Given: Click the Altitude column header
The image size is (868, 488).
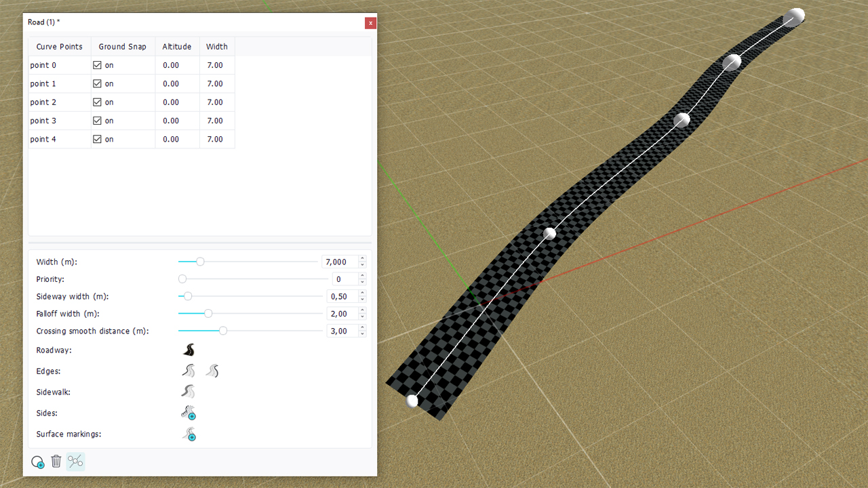Looking at the screenshot, I should 177,47.
